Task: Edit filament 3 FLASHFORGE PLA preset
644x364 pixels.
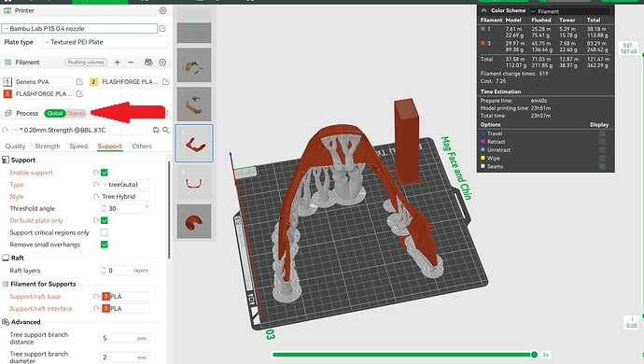Action: tap(79, 93)
